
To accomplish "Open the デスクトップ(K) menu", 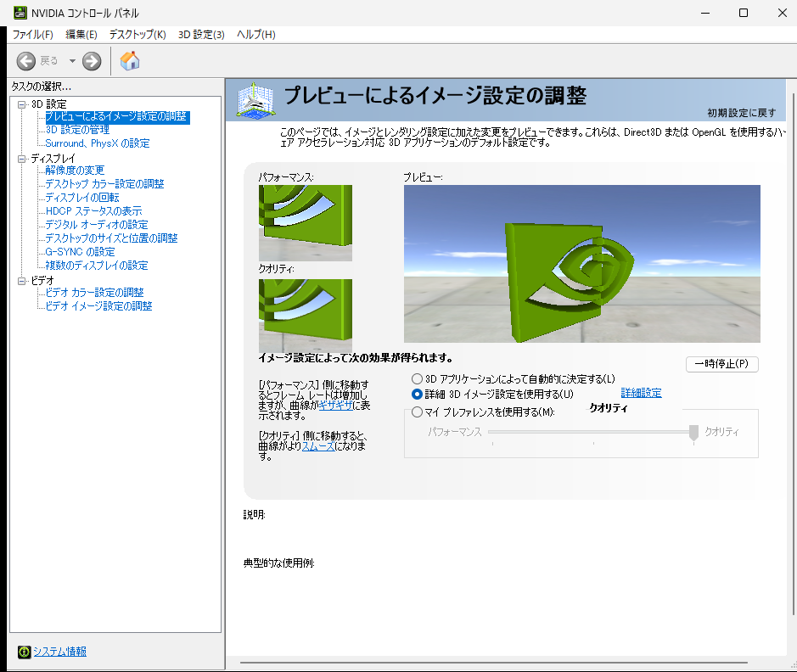I will pos(138,35).
